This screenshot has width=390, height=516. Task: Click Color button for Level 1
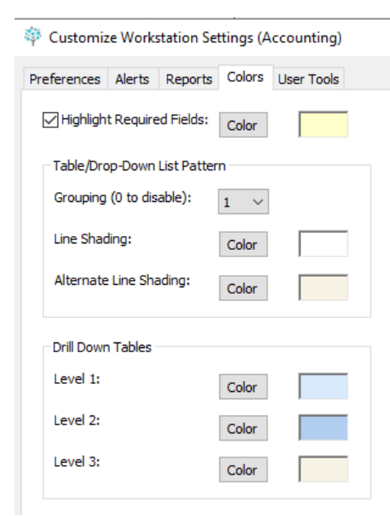[243, 387]
